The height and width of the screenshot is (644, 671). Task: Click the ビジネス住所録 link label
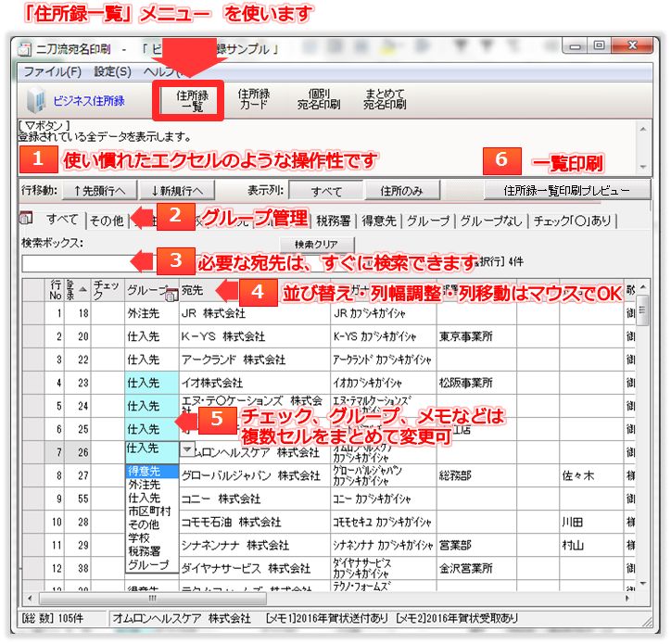coord(89,101)
